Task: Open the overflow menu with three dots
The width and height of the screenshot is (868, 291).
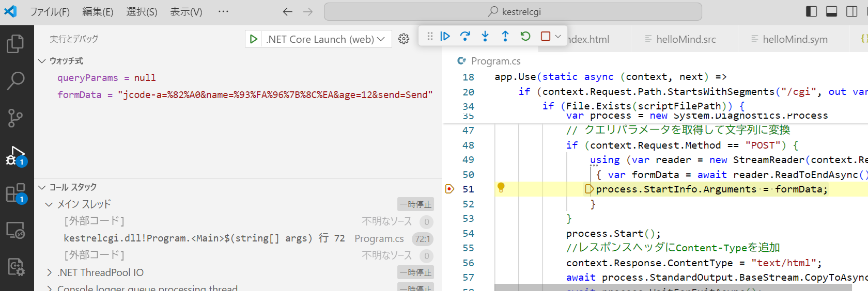Action: click(223, 11)
